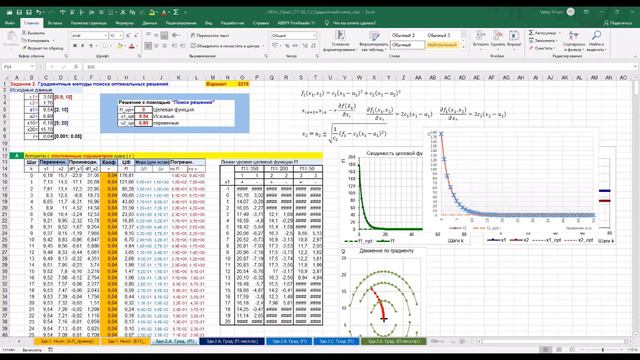
Task: Expand cell styles gallery
Action: (x=463, y=47)
